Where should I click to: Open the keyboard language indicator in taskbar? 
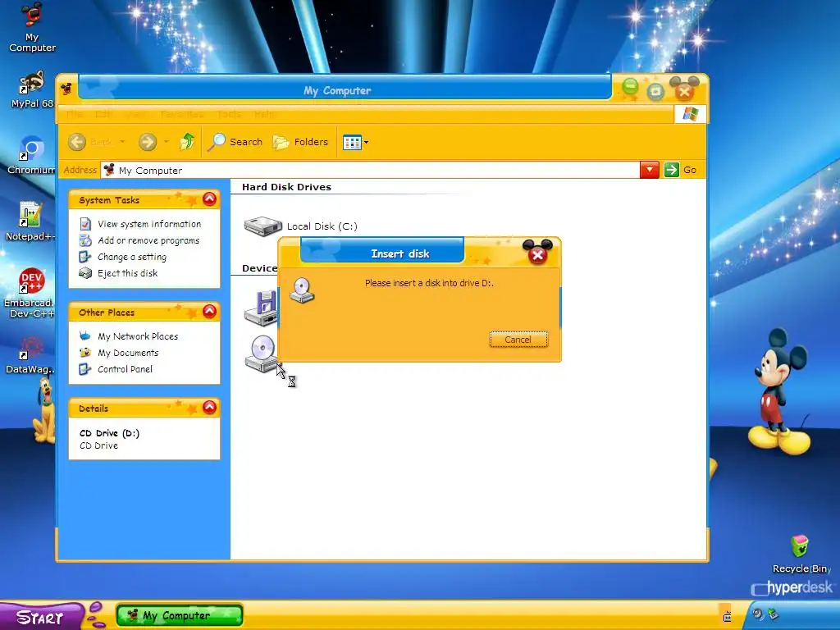click(727, 615)
